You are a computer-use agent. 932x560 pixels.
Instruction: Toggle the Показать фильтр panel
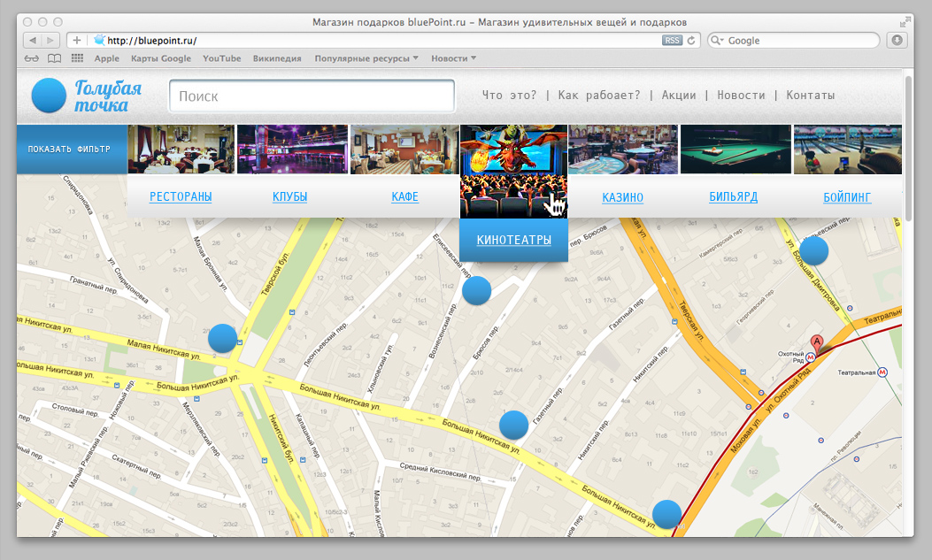(69, 149)
